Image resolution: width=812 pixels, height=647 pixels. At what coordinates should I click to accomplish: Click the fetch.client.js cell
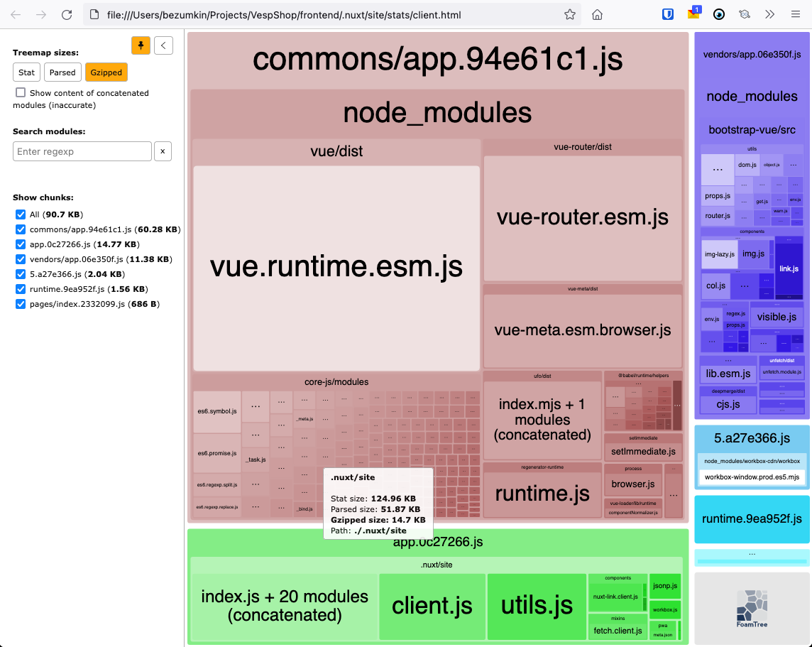[618, 631]
